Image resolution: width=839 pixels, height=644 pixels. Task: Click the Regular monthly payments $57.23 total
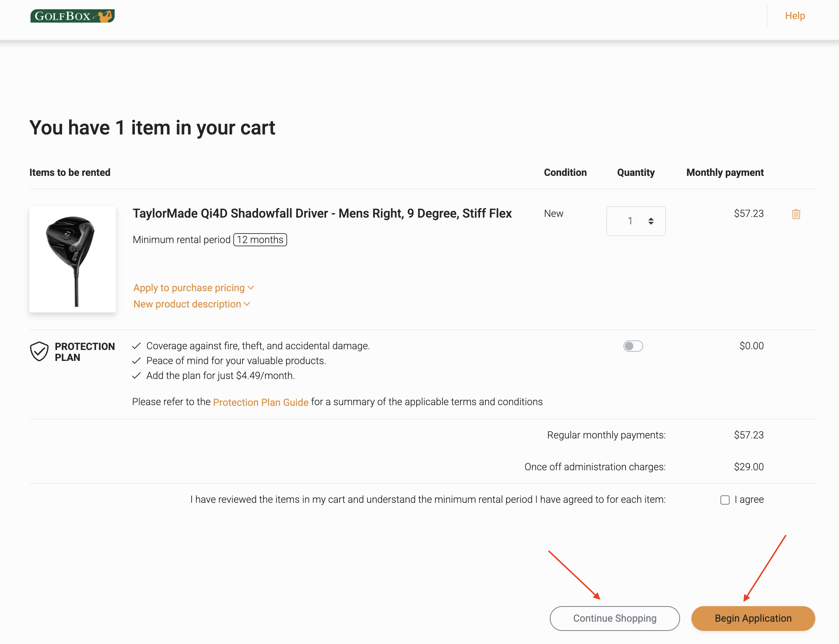click(748, 435)
